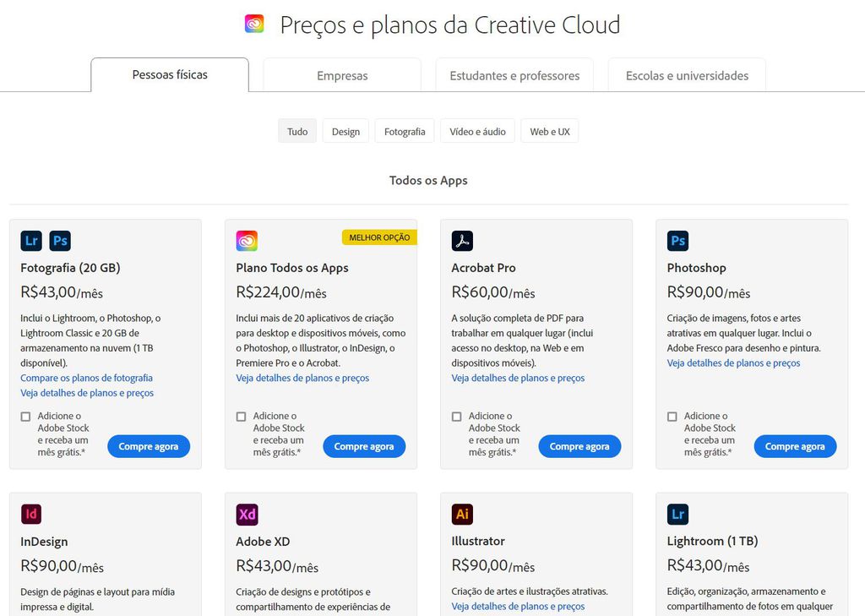Screen dimensions: 865x616
Task: Click Compre agora for Photoshop
Action: [x=795, y=446]
